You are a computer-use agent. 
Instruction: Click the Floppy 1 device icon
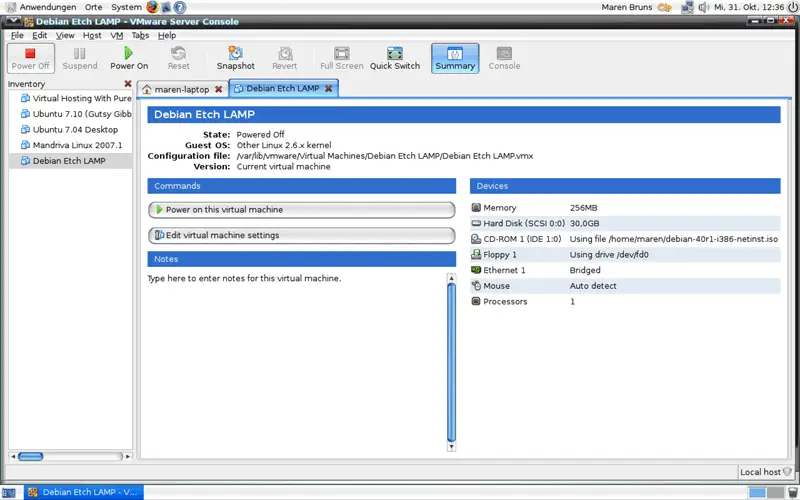[x=476, y=254]
